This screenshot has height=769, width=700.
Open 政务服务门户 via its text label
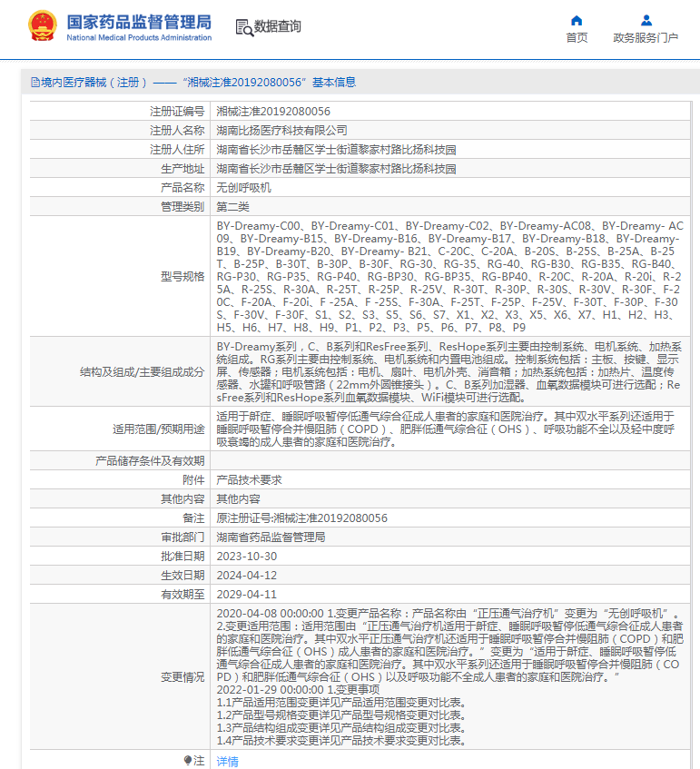click(x=646, y=38)
